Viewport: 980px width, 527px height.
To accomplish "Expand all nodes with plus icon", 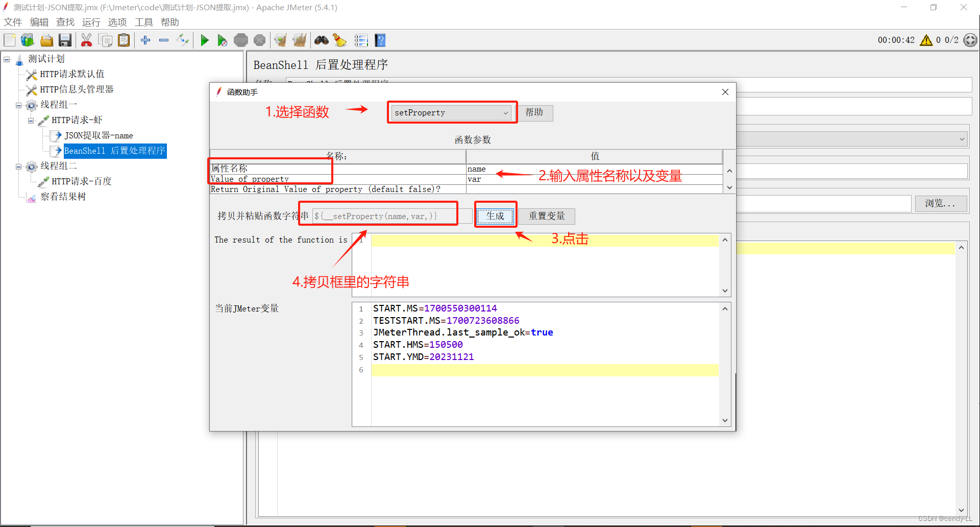I will (x=145, y=40).
